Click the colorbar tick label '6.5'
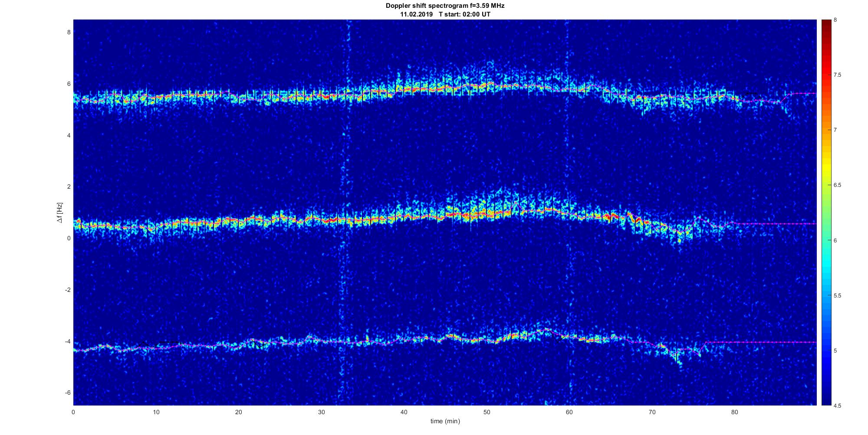868x435 pixels. pyautogui.click(x=838, y=185)
